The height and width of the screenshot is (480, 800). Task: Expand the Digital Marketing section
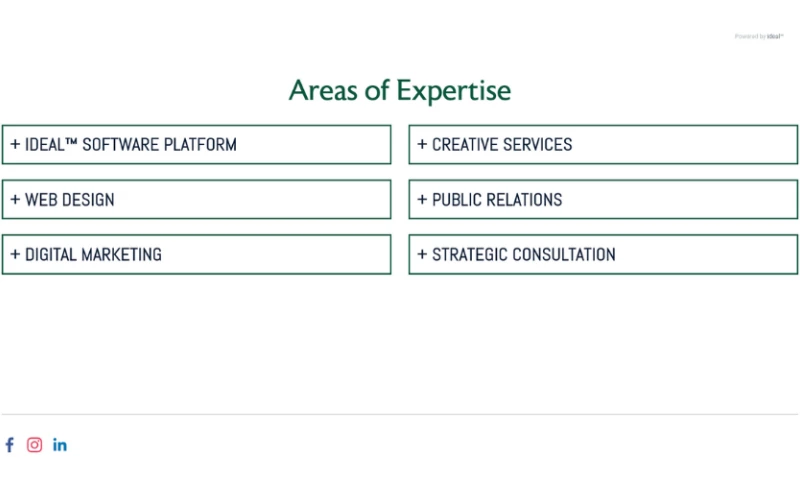[x=196, y=255]
